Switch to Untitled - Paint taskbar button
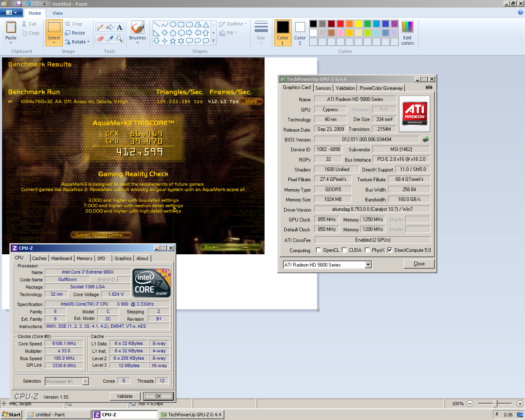525x420 pixels. (58, 415)
